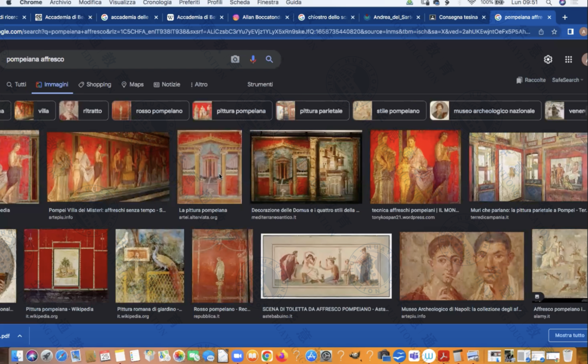Open Zoom from the Dock
The height and width of the screenshot is (364, 588).
(238, 355)
